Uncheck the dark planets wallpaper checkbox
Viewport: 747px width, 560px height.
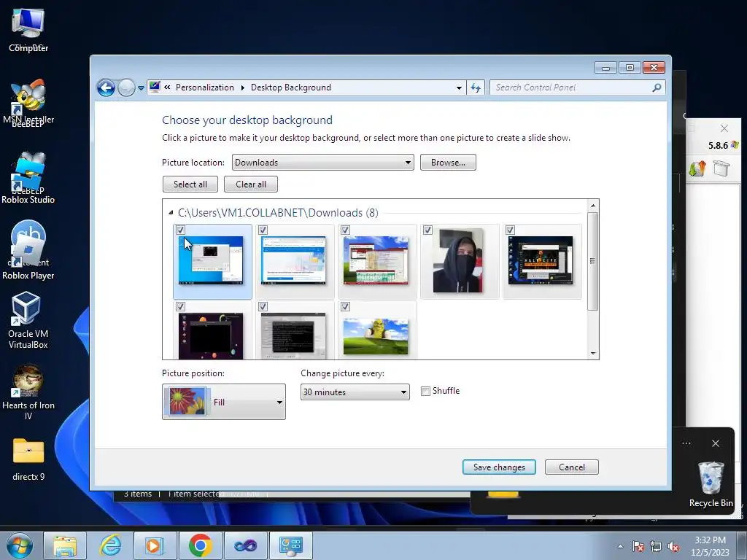tap(181, 307)
